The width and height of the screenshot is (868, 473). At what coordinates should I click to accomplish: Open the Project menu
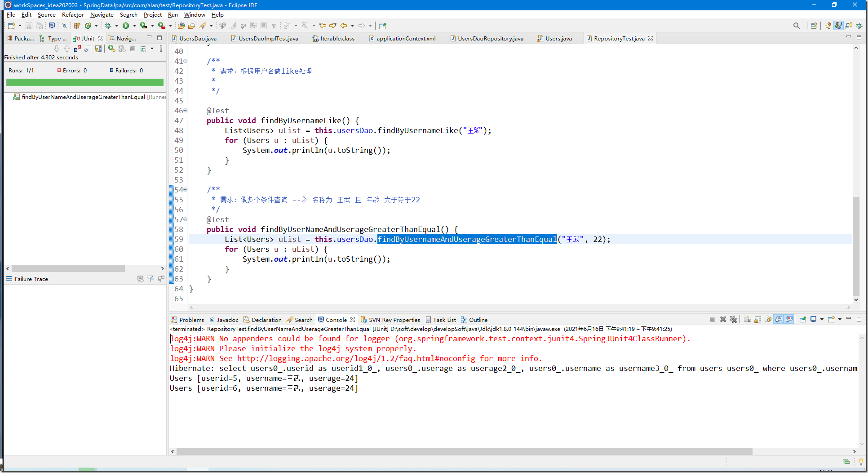point(152,15)
